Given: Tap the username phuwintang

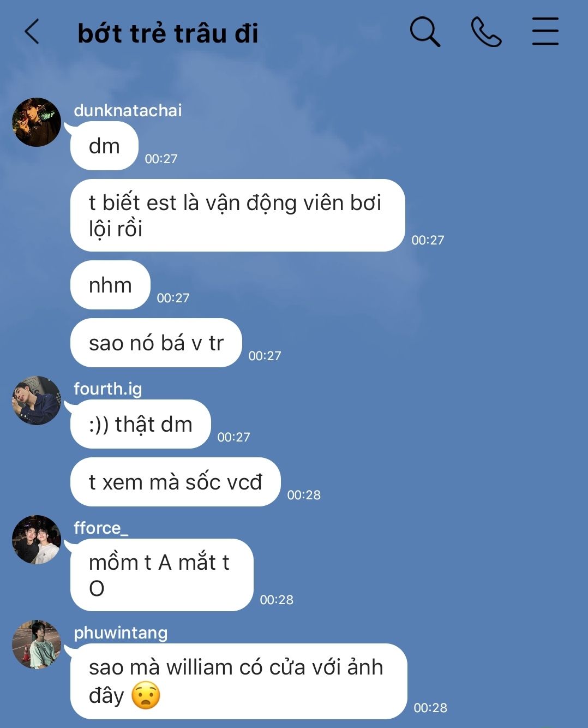Looking at the screenshot, I should pos(121,632).
